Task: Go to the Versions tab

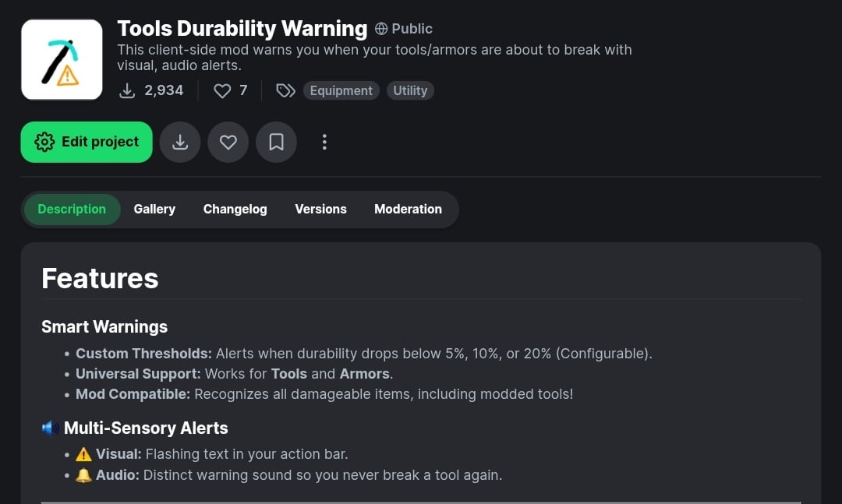Action: click(320, 210)
